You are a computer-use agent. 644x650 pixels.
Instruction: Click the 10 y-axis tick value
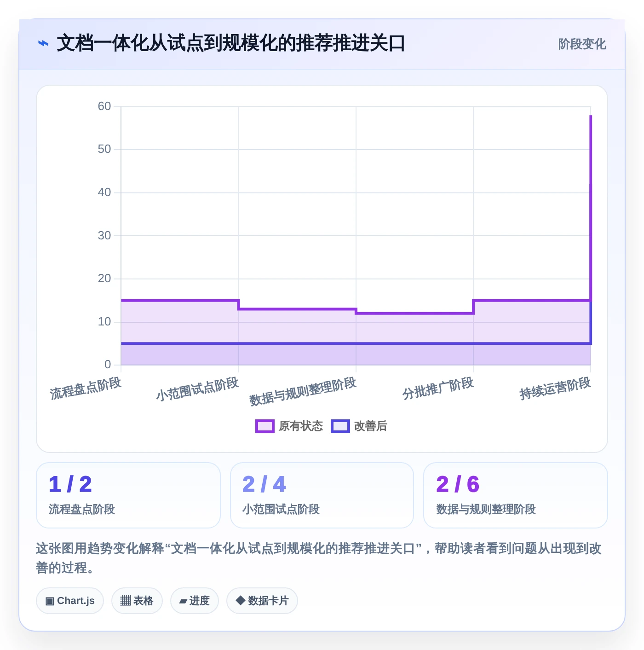(104, 322)
